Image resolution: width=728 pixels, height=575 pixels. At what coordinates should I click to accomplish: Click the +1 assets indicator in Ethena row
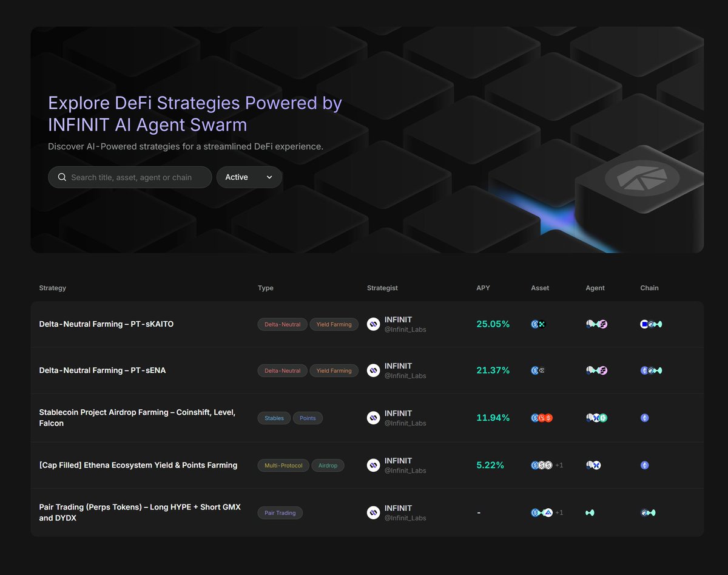pyautogui.click(x=559, y=465)
